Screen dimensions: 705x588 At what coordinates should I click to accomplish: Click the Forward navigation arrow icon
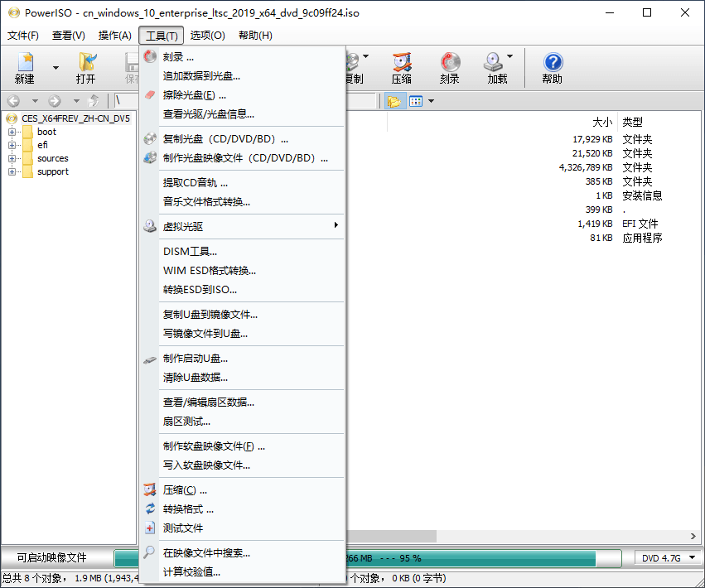point(55,101)
